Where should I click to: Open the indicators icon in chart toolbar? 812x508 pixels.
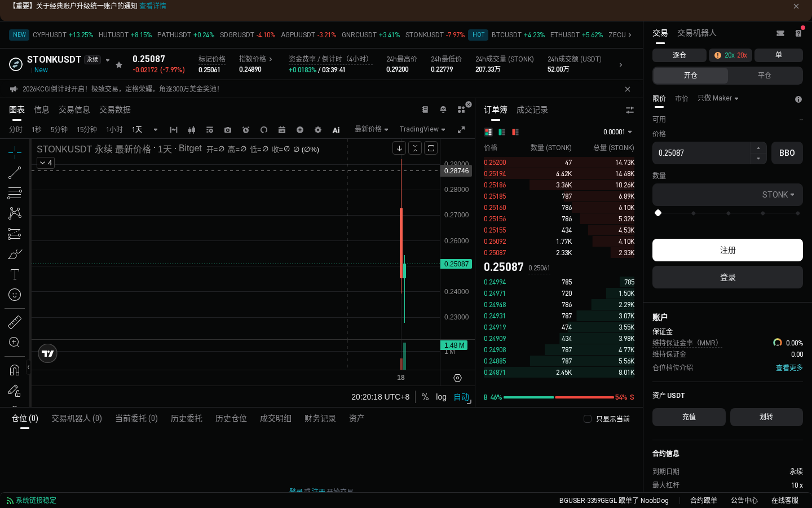pos(210,130)
